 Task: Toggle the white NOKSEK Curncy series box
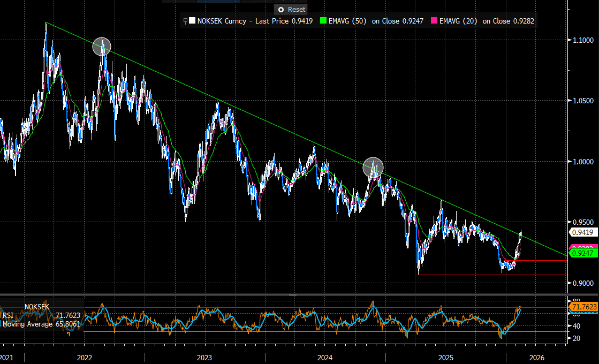click(x=191, y=21)
